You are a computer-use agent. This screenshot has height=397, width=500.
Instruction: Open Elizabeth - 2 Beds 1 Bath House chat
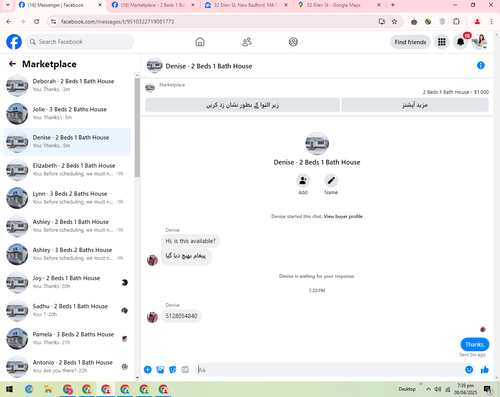coord(67,170)
